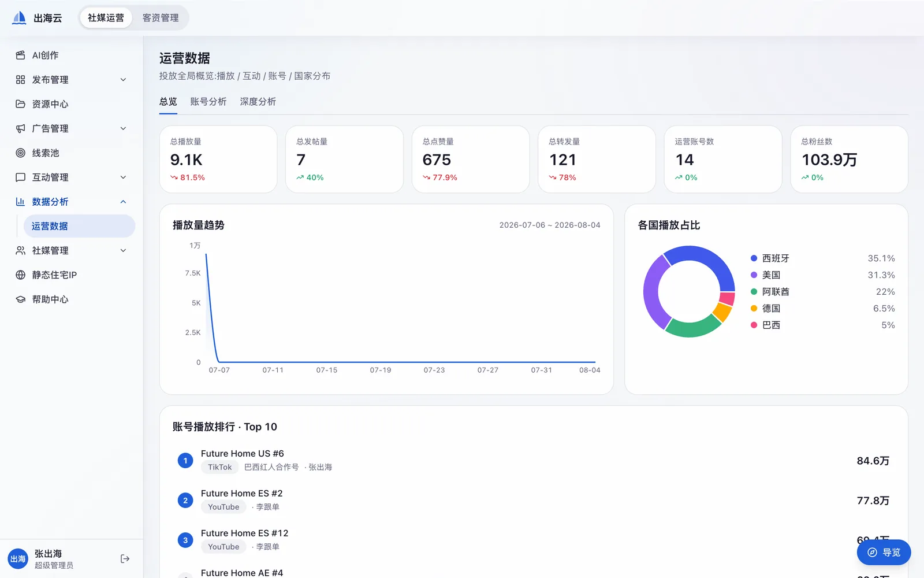Collapse the 数据分析 menu chevron
Screen dimensions: 924x578
pyautogui.click(x=123, y=202)
